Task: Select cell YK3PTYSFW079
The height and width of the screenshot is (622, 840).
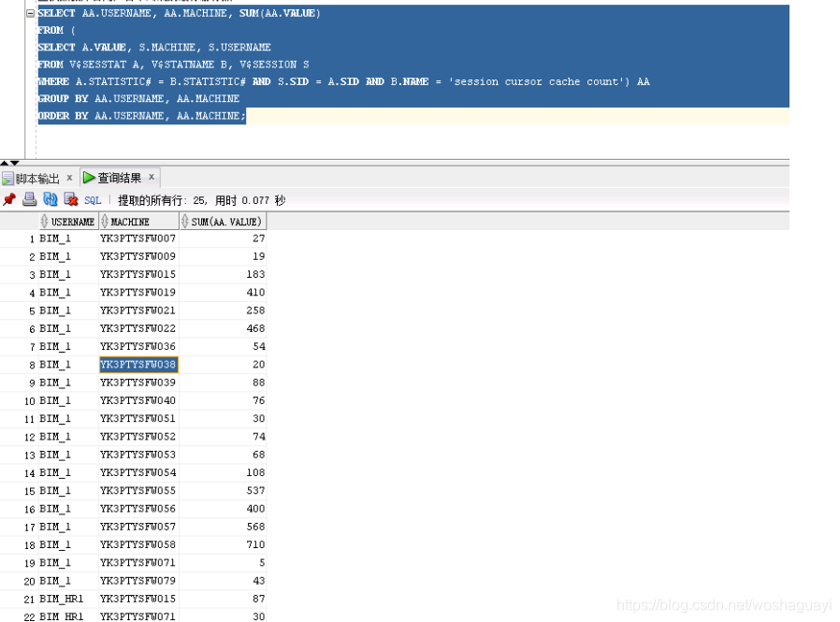Action: point(138,581)
